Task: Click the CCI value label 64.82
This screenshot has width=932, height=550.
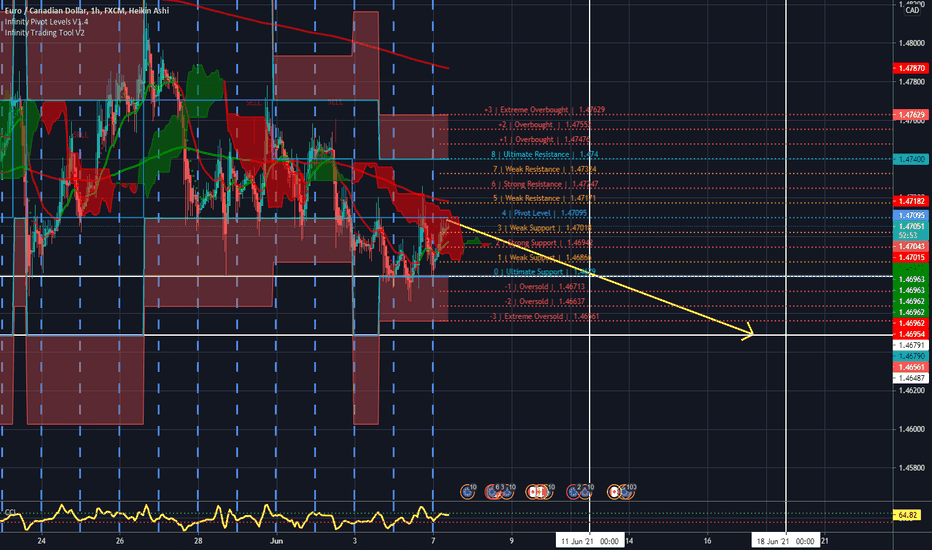Action: click(x=907, y=515)
